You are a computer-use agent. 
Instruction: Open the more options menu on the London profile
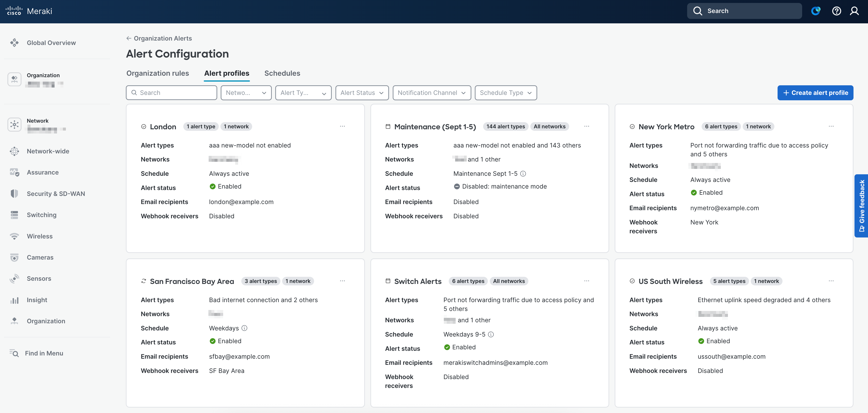click(342, 126)
